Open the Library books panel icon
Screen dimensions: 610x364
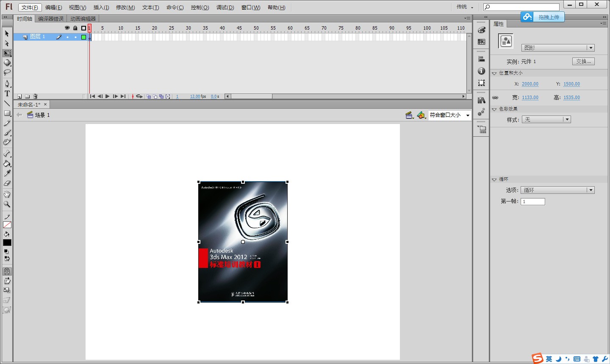click(x=481, y=100)
